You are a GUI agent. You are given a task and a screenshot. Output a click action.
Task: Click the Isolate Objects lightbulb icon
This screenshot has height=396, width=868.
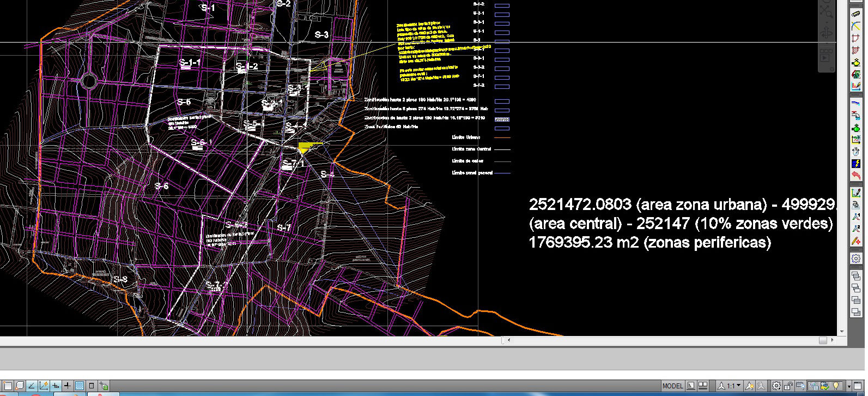click(836, 386)
